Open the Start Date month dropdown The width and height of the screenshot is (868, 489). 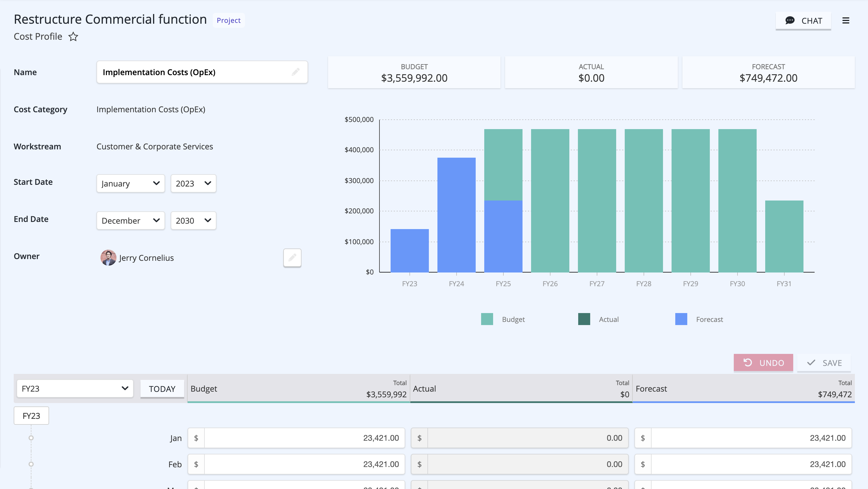tap(130, 183)
